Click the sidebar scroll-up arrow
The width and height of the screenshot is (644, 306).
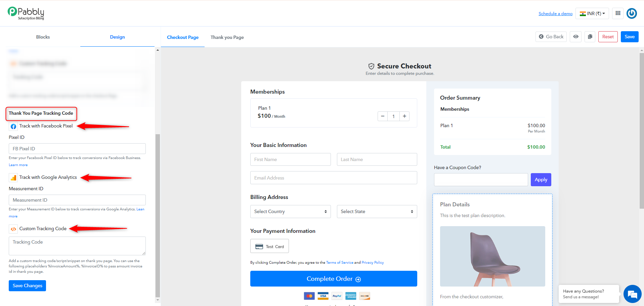[158, 50]
